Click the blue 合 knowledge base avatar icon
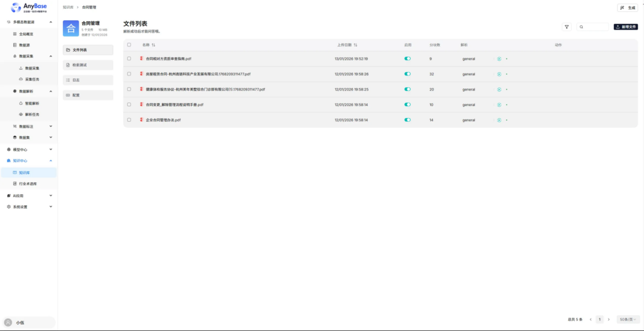This screenshot has height=331, width=644. click(71, 28)
